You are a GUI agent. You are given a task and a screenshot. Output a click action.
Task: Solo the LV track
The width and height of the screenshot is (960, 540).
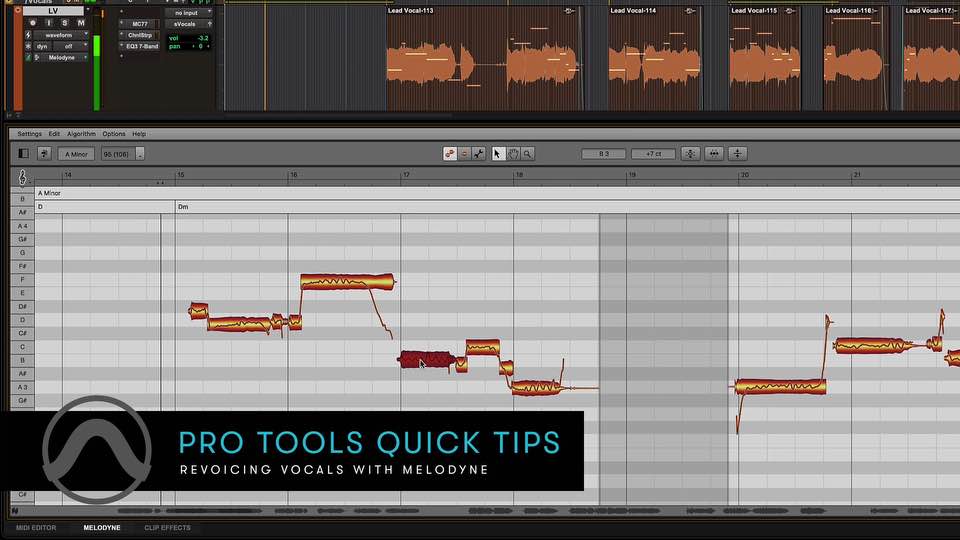[64, 23]
